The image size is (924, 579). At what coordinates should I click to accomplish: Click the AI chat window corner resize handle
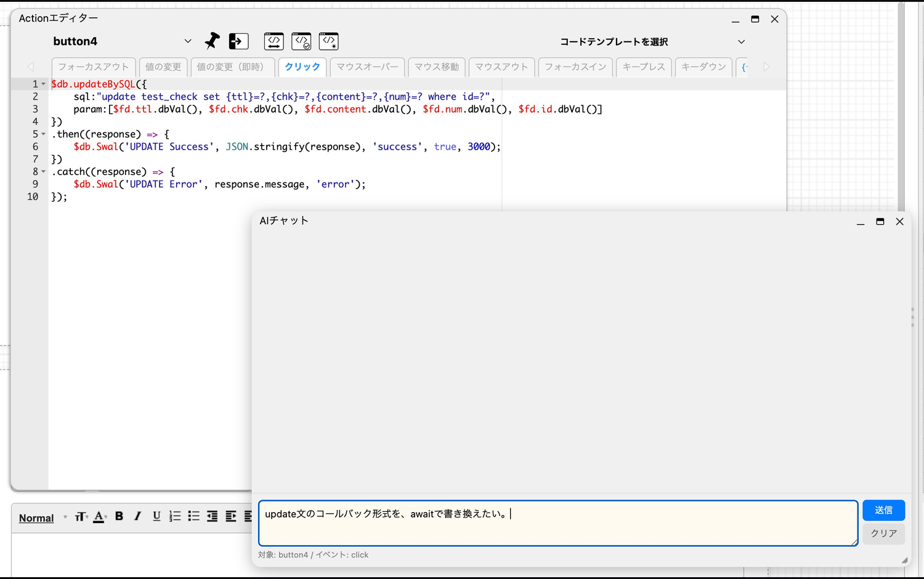point(905,561)
